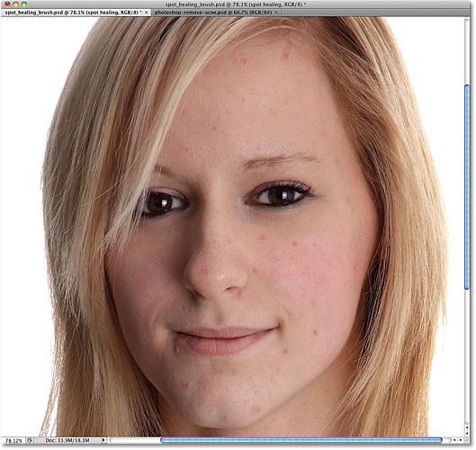The image size is (476, 450).
Task: Close the photoshop-remove-acne.psd tab
Action: coord(276,13)
